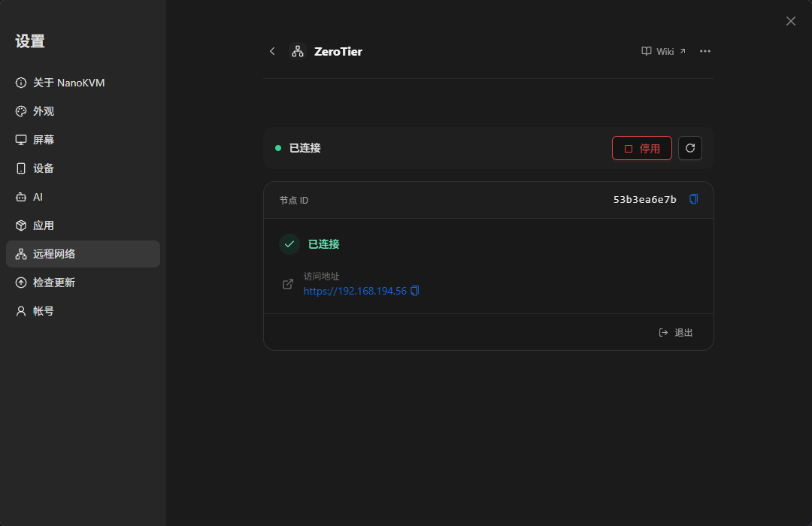The height and width of the screenshot is (526, 812).
Task: Open the 设备 device settings
Action: [x=83, y=168]
